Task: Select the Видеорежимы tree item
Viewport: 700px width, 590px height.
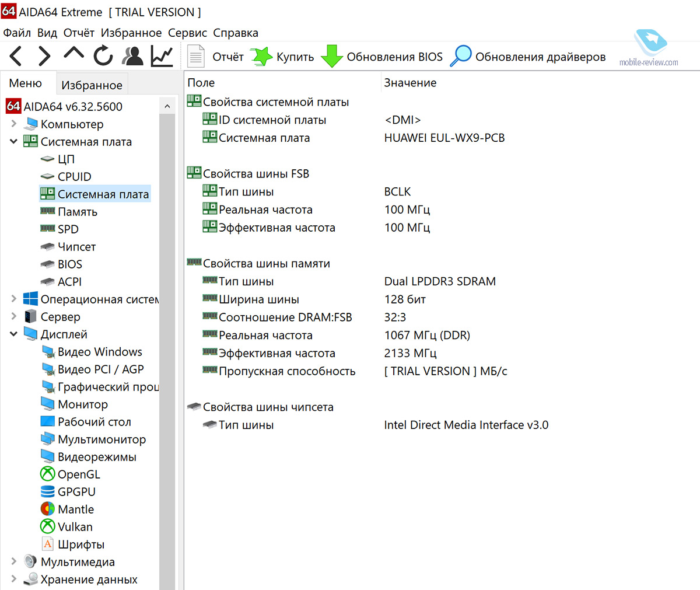Action: pos(89,456)
